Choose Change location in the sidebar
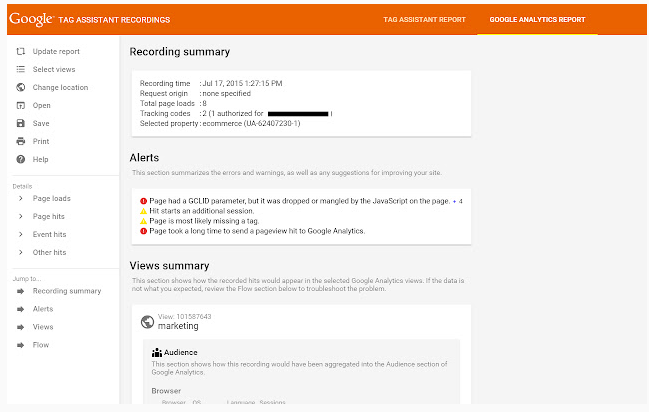Screen dimensions: 649x412 pos(60,87)
